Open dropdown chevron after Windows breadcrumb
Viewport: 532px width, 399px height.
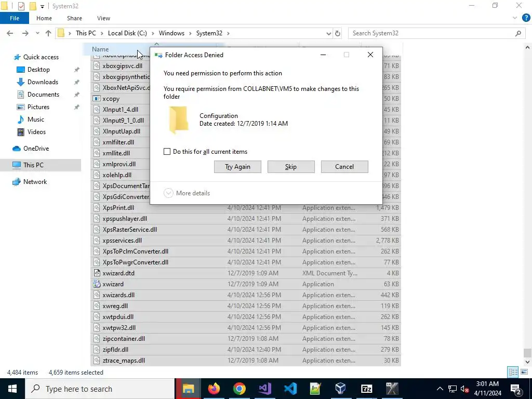click(x=191, y=33)
